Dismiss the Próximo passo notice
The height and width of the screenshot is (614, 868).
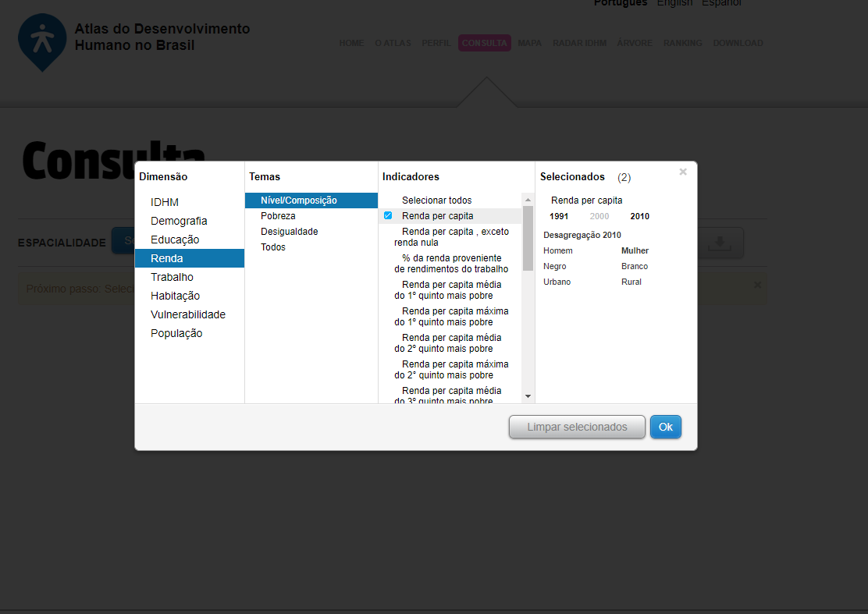757,286
